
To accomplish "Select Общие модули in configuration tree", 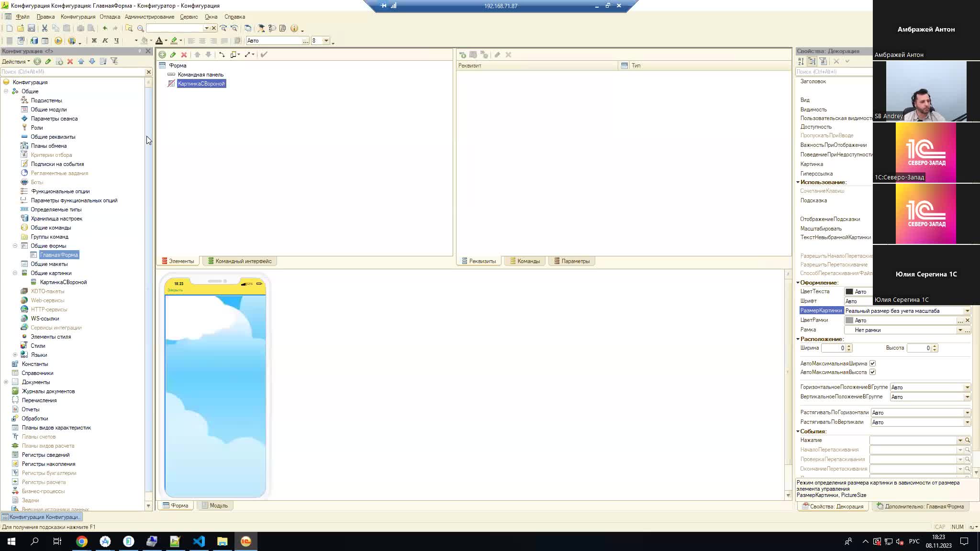I will (x=49, y=110).
